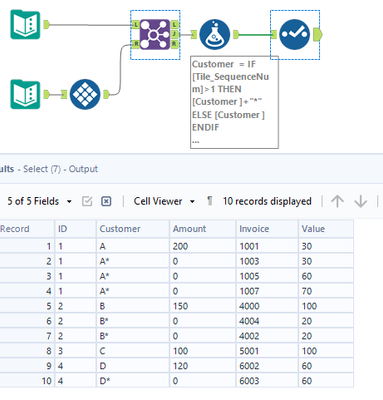Click the Join tool R input anchor
Viewport: 383px width, 400px height.
(135, 44)
